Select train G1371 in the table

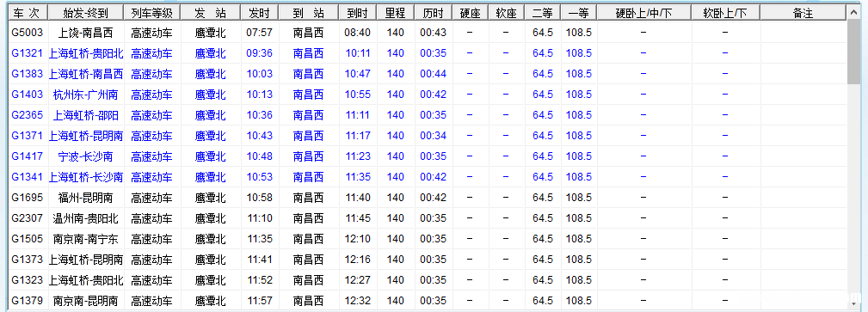coord(428,136)
